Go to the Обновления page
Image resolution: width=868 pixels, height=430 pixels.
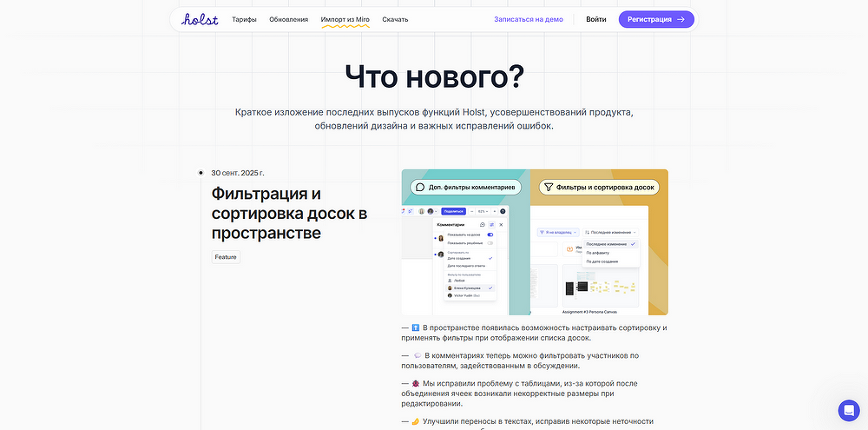[287, 19]
